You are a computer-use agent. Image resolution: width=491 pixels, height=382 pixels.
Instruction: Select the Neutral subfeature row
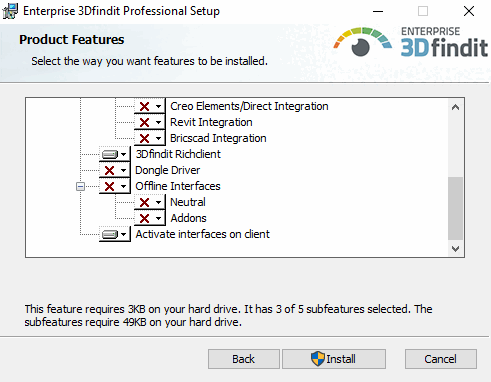(188, 202)
